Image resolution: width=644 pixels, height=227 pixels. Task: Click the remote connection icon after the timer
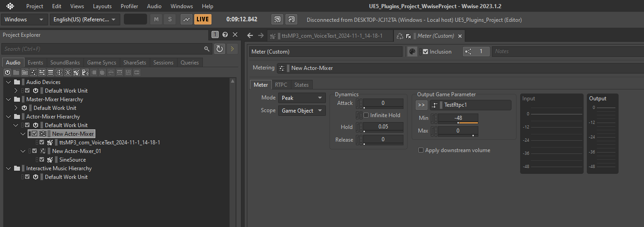tap(277, 20)
